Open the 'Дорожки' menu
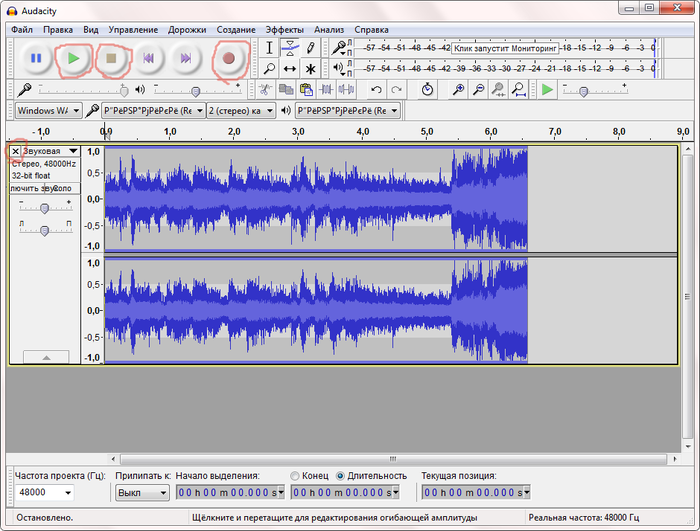This screenshot has width=700, height=531. click(187, 30)
